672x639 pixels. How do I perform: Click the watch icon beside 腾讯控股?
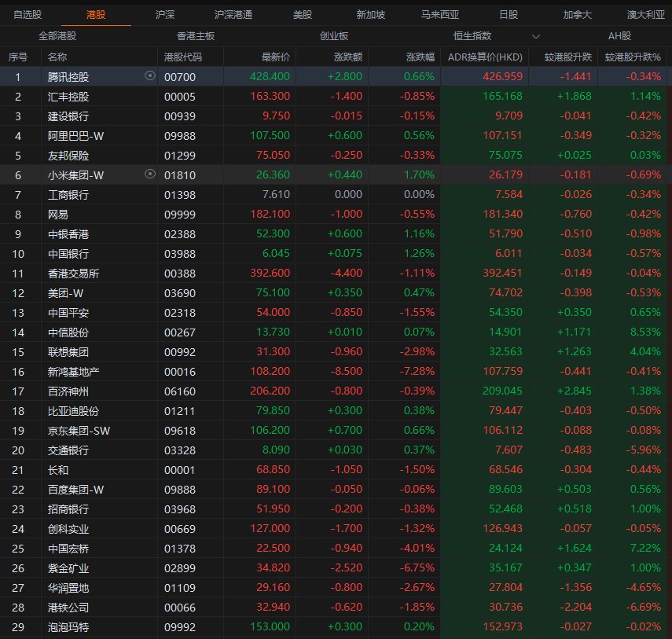[x=150, y=76]
